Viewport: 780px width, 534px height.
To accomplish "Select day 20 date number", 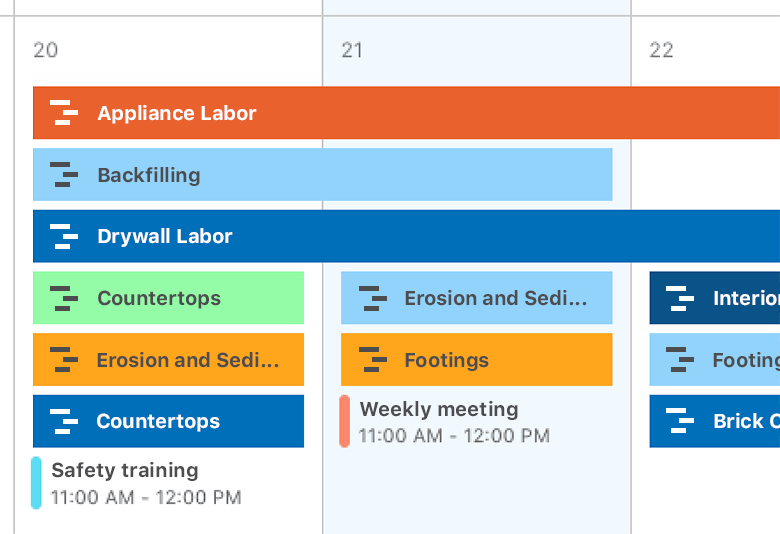I will [x=45, y=50].
